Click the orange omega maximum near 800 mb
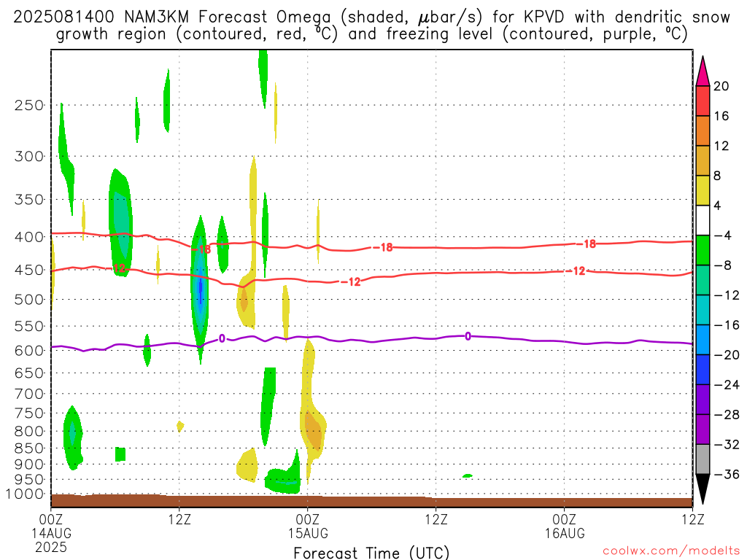 click(x=314, y=432)
